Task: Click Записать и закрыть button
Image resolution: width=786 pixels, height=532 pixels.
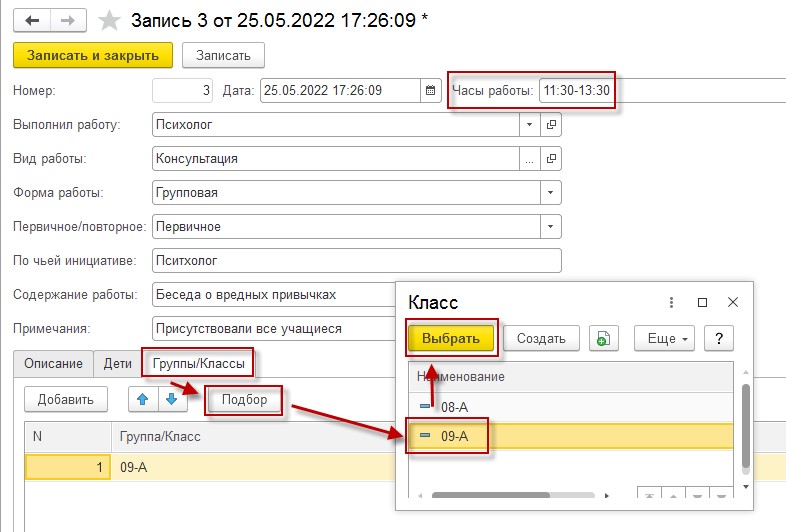Action: (93, 55)
